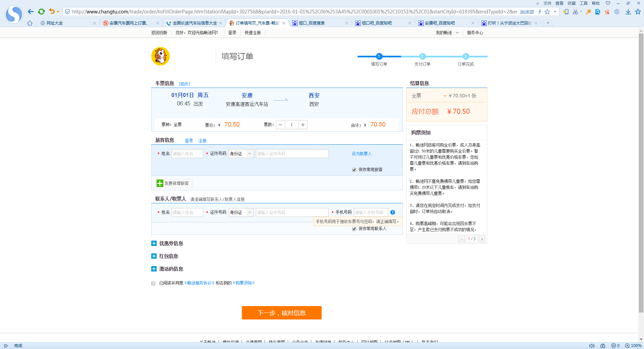Check the 已阅读并同意 agreement checkbox

pos(153,283)
